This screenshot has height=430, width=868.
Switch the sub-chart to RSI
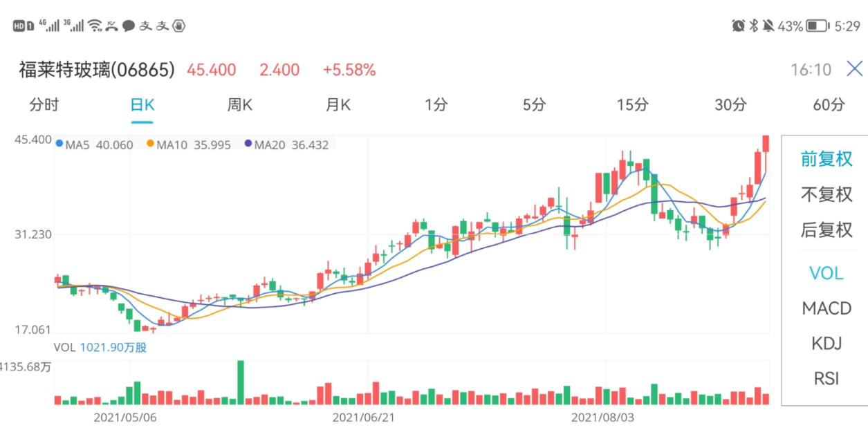coord(827,379)
